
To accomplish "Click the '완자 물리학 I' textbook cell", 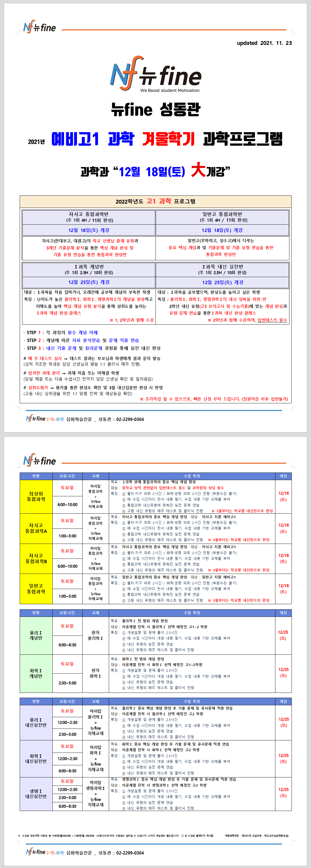I will (96, 636).
